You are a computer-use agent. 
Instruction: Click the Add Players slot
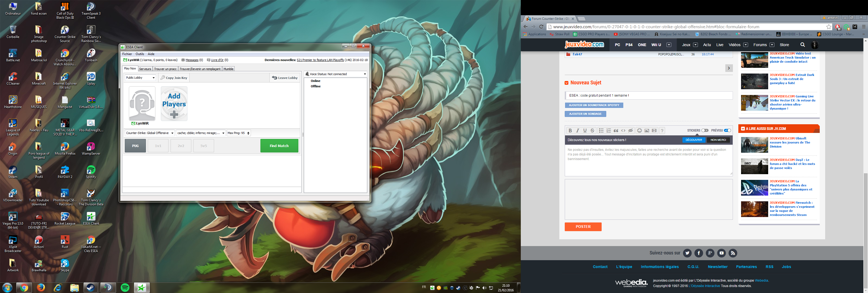(x=174, y=104)
